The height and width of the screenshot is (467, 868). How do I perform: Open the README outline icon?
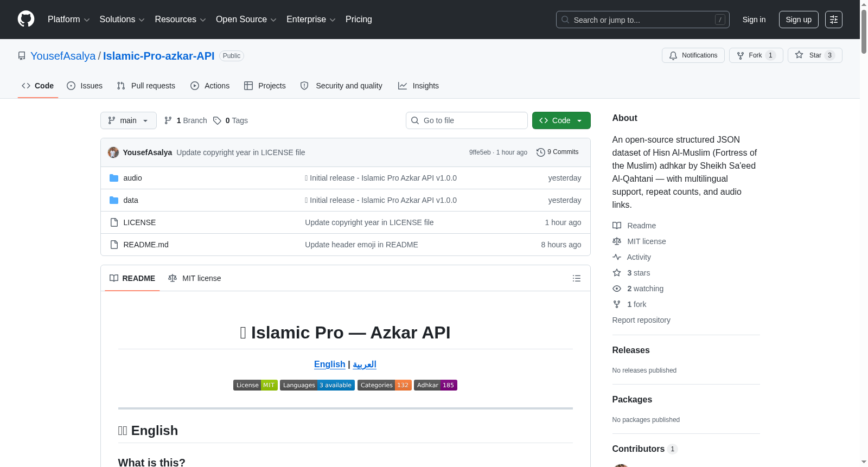(577, 278)
